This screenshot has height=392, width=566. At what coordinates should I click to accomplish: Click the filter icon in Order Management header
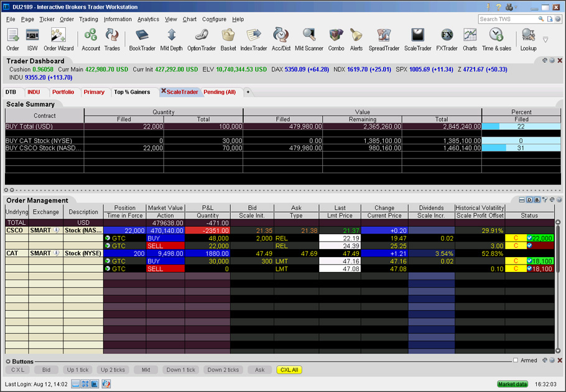coord(544,200)
